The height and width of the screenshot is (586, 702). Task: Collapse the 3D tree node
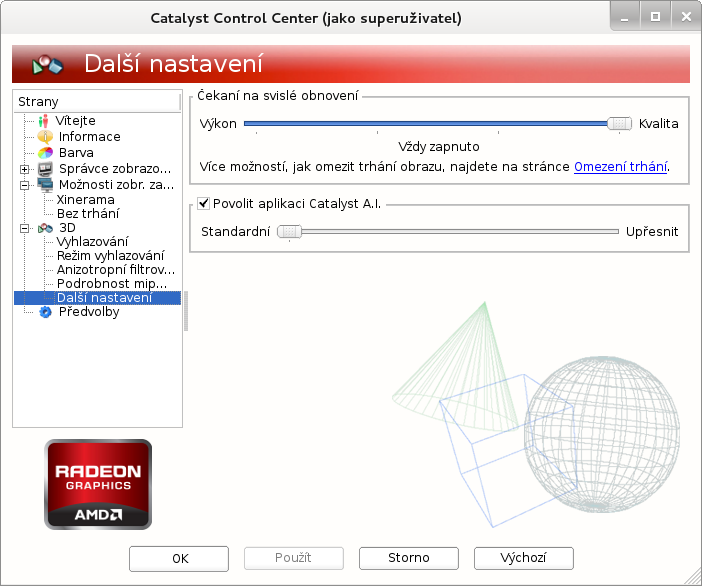tap(24, 228)
